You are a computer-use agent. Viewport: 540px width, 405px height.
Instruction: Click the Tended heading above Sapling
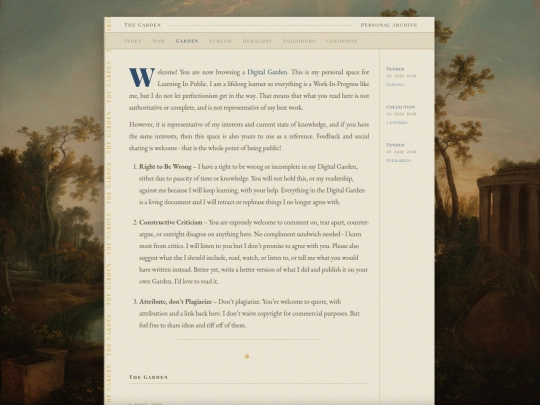click(395, 69)
